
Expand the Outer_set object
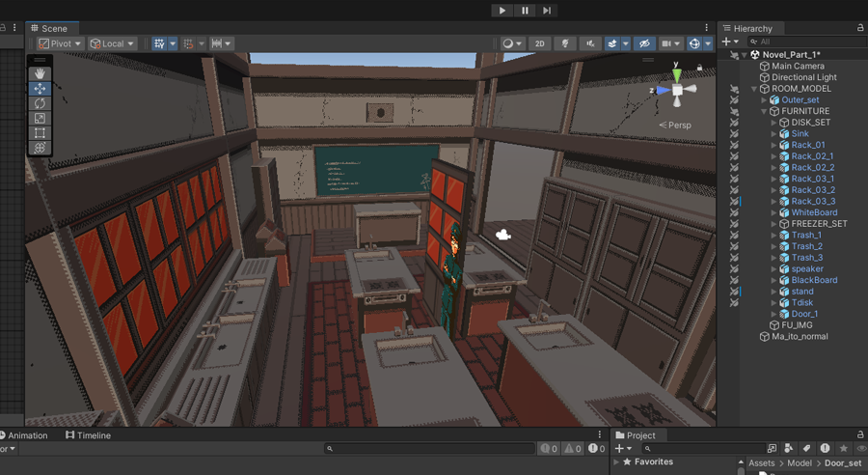(764, 100)
